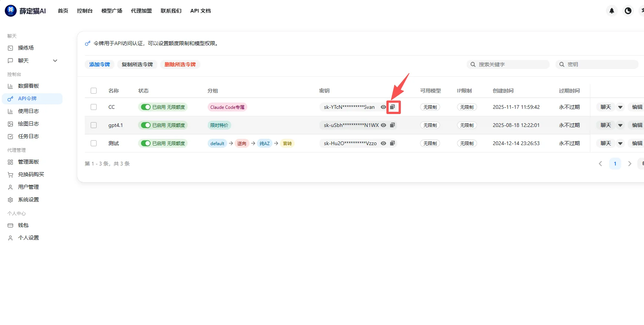Open 系统设置 in the sidebar
644x325 pixels.
click(32, 200)
